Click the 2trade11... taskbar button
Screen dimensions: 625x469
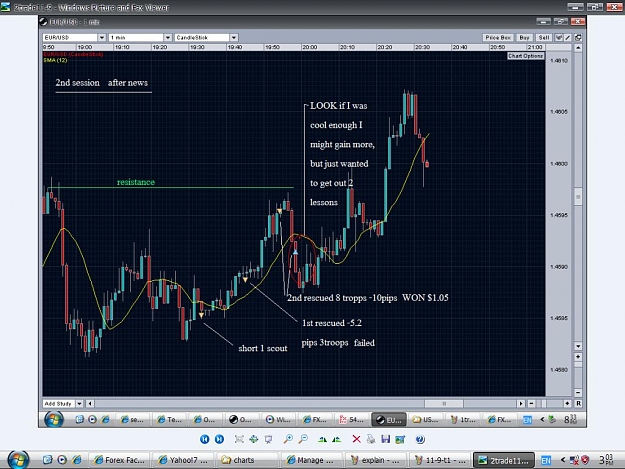coord(504,460)
